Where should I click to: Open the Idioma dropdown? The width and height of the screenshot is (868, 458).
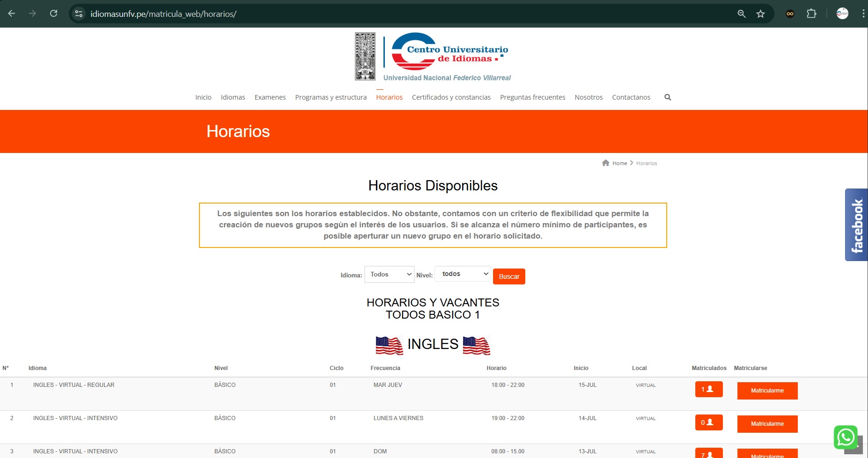(389, 274)
